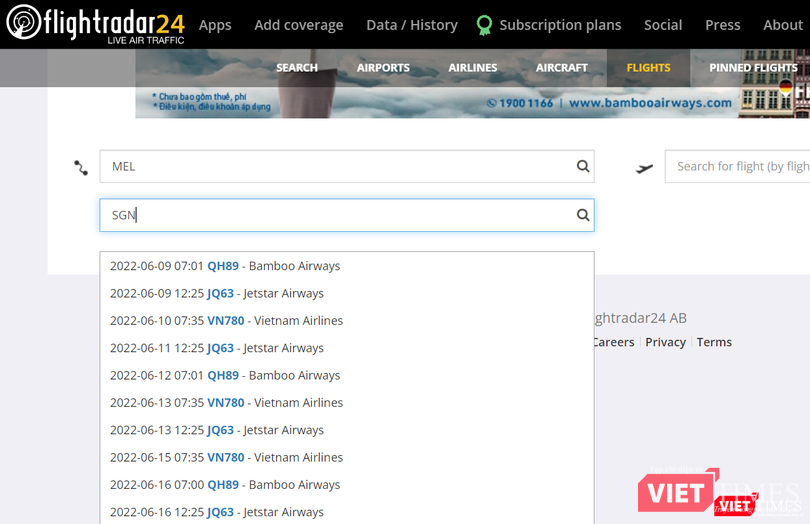The width and height of the screenshot is (810, 524).
Task: Click the search magnifier in MEL field
Action: tap(583, 167)
